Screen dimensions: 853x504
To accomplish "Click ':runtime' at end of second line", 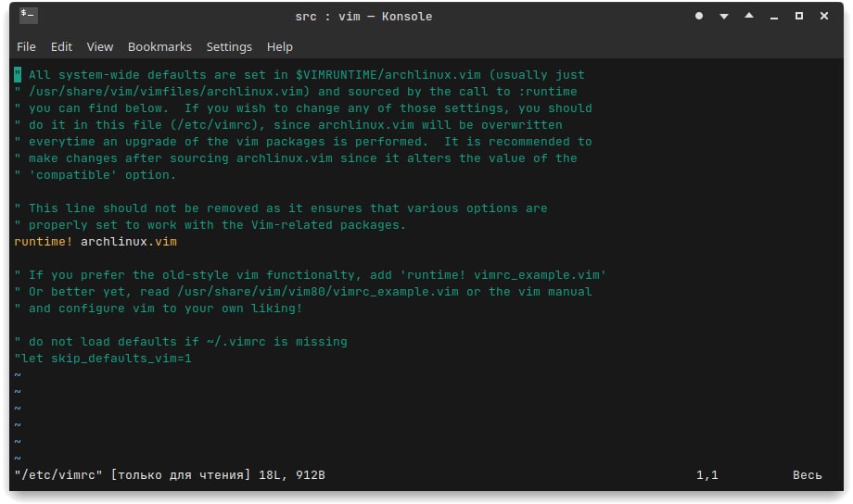I will tap(547, 92).
